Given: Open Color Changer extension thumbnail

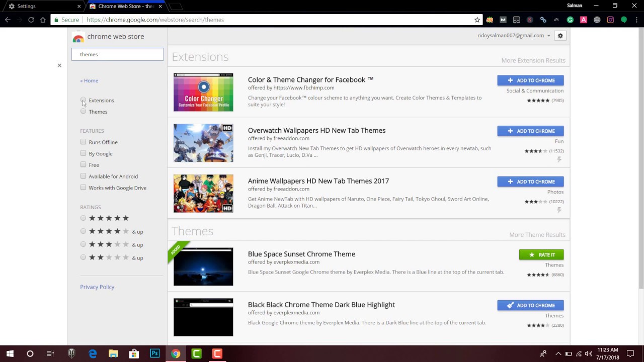Looking at the screenshot, I should click(x=203, y=93).
